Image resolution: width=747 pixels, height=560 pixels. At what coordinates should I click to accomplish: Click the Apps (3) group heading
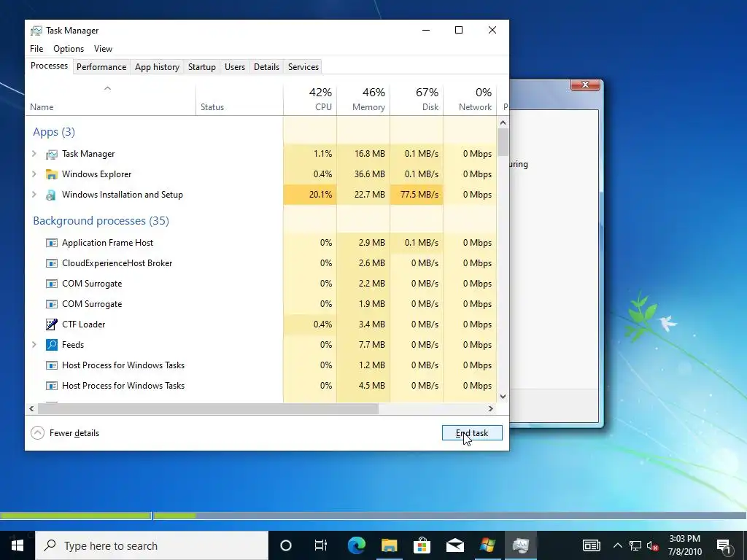coord(54,132)
